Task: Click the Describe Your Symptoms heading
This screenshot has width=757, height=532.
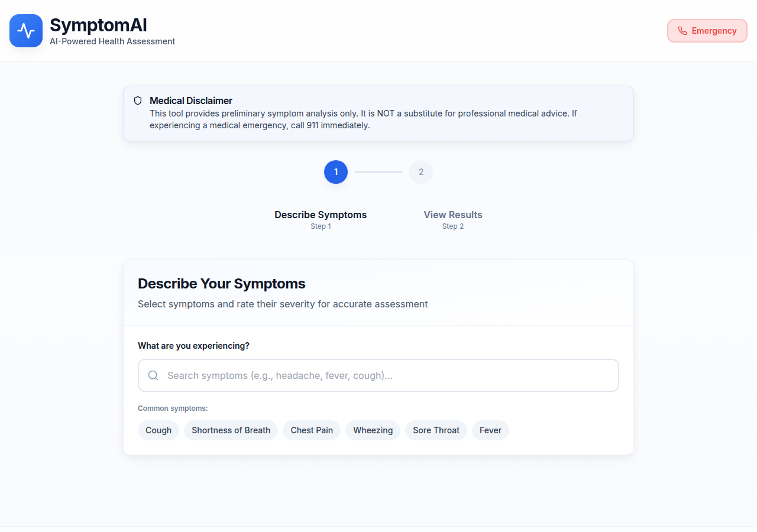Action: pos(222,284)
